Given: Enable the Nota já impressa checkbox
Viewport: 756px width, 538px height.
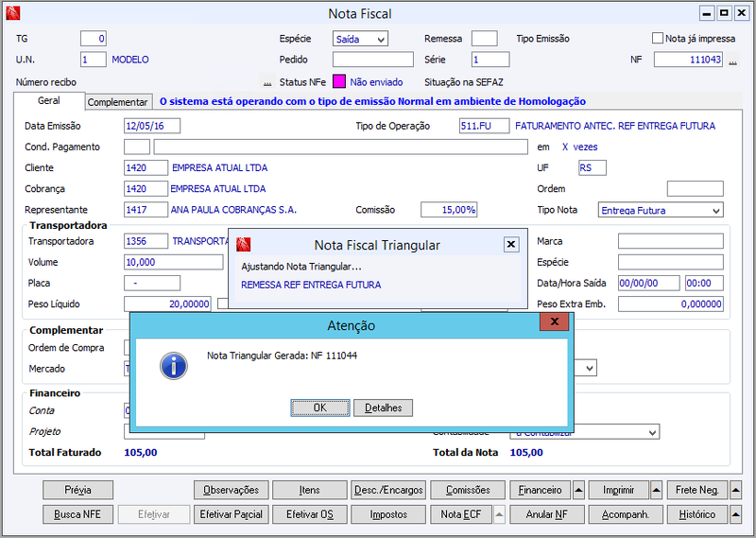Looking at the screenshot, I should pyautogui.click(x=657, y=38).
